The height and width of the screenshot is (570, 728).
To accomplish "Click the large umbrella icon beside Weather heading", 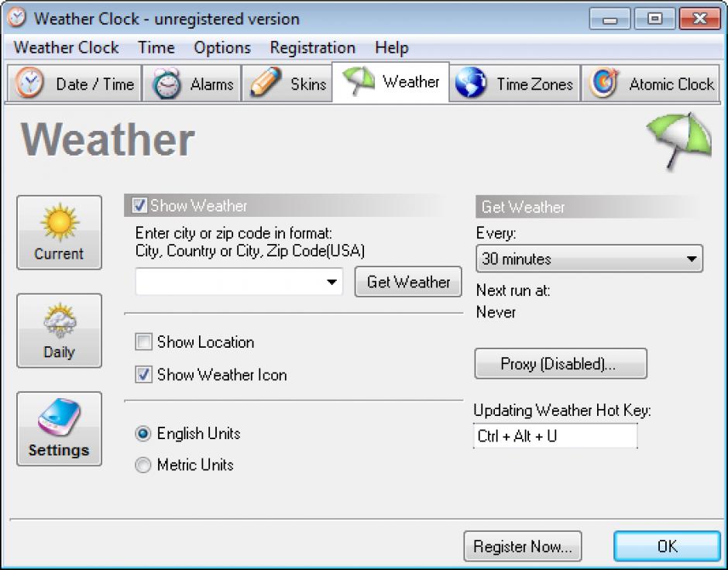I will (678, 140).
